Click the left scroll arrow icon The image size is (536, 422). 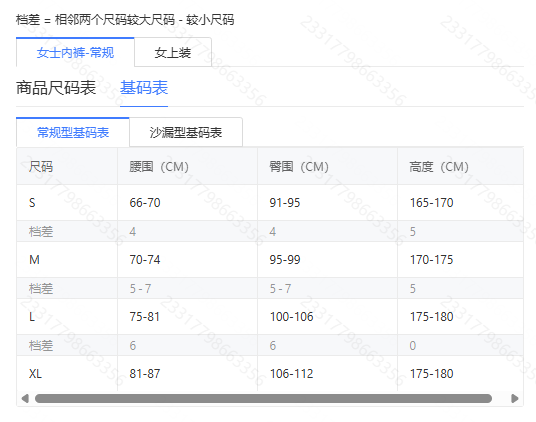click(x=25, y=398)
